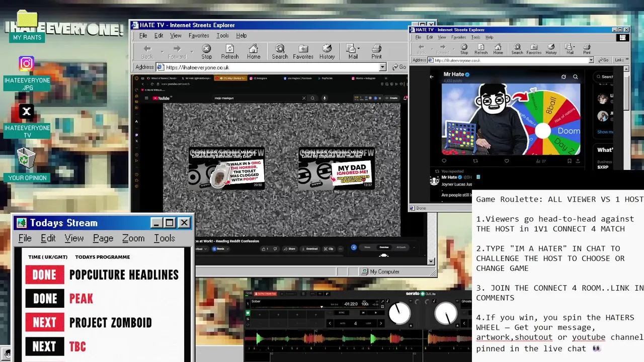Open the YOUR OPINION recycle bin

tap(27, 165)
